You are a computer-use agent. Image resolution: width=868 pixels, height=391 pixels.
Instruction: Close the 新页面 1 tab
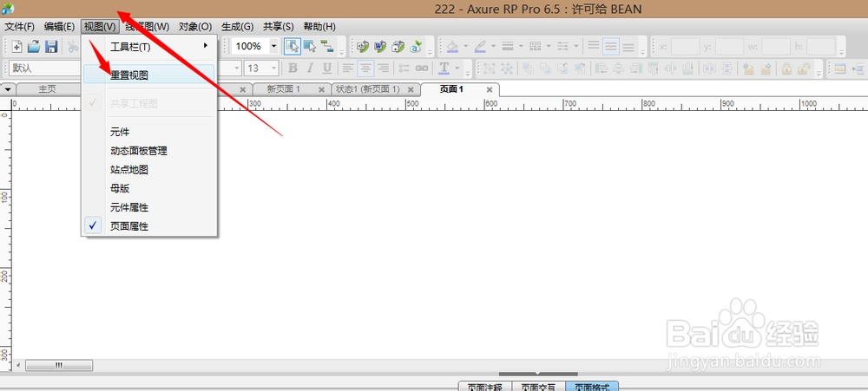pos(322,89)
